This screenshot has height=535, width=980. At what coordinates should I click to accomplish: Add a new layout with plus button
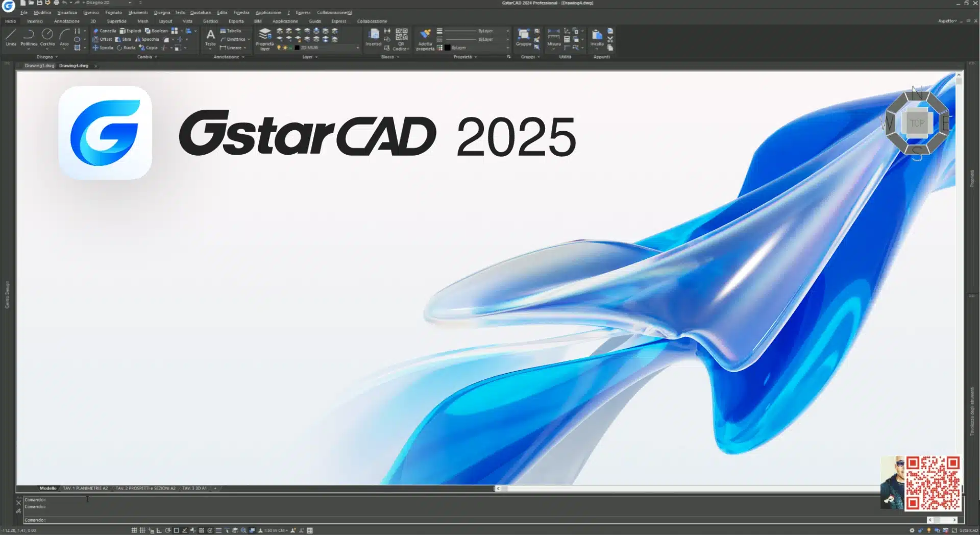pyautogui.click(x=215, y=488)
